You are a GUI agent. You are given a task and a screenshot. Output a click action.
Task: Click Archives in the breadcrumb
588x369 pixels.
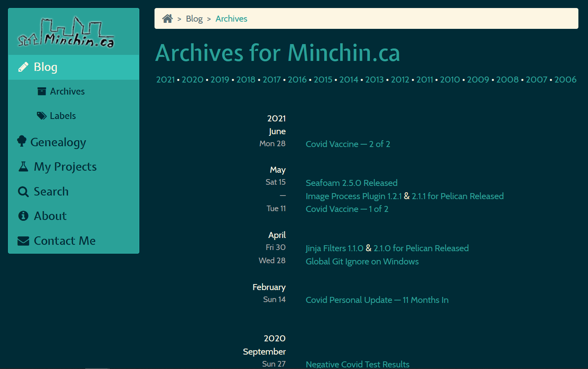(x=231, y=19)
